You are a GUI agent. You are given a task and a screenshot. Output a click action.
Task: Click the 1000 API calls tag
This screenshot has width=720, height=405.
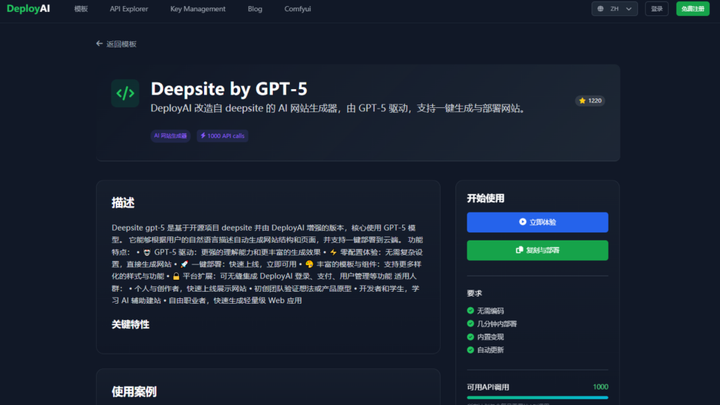pos(223,136)
